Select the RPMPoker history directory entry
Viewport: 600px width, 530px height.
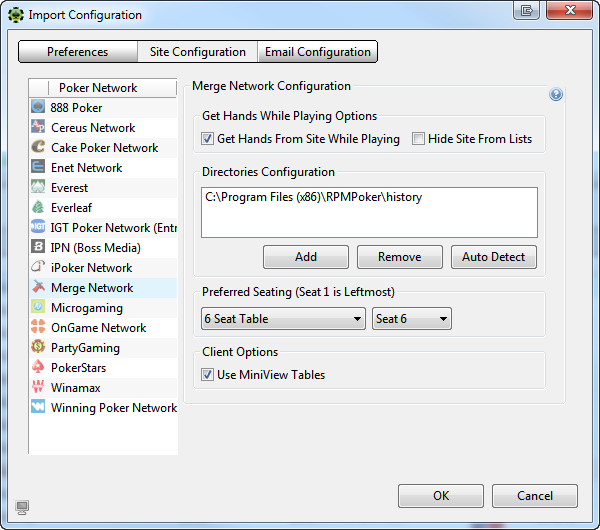point(313,197)
